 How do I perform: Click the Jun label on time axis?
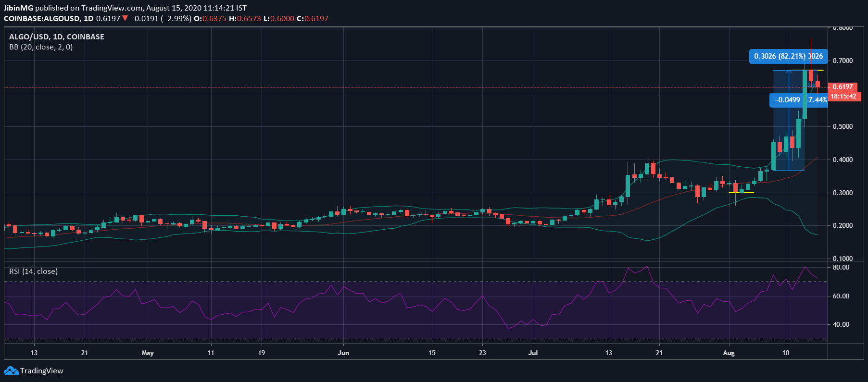coord(343,353)
